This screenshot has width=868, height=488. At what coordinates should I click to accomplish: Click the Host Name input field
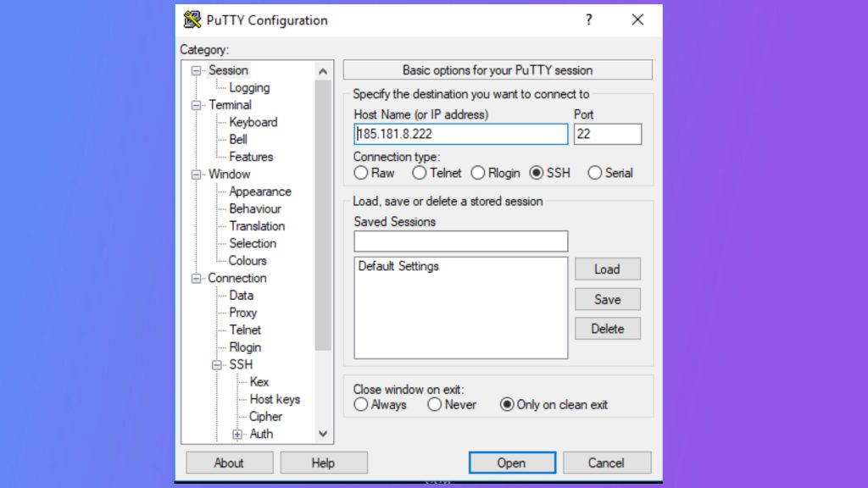pyautogui.click(x=460, y=134)
